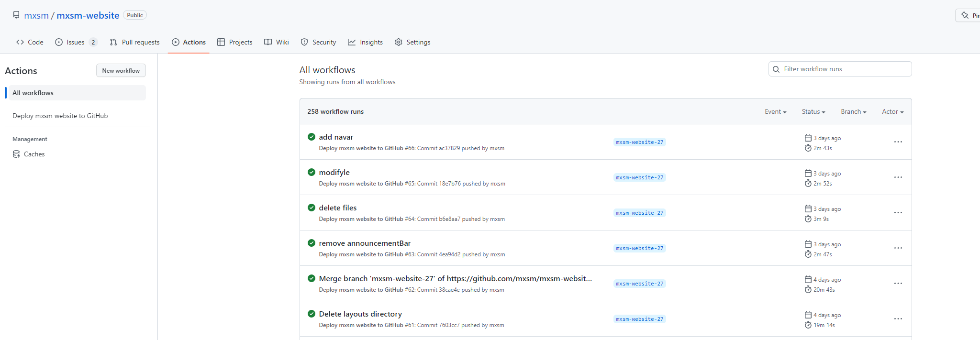This screenshot has width=980, height=340.
Task: View the Insights tab
Action: click(366, 42)
